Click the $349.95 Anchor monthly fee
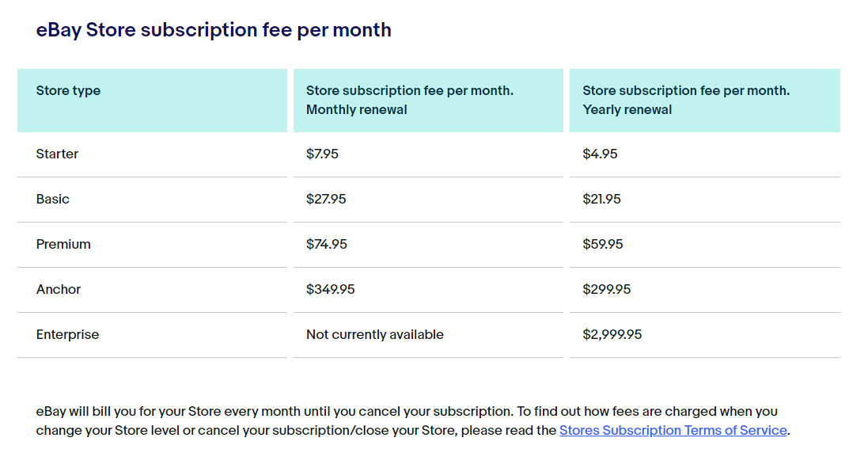The image size is (868, 457). point(331,290)
